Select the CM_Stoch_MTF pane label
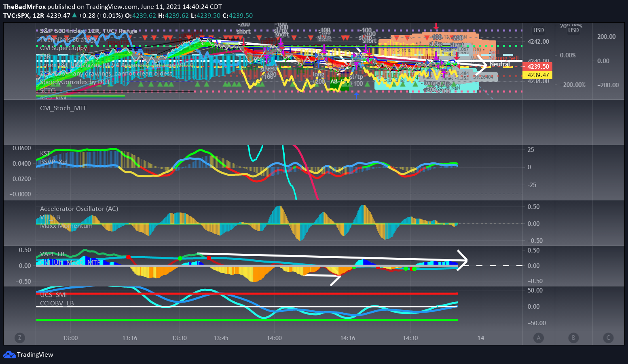This screenshot has width=628, height=364. 63,108
